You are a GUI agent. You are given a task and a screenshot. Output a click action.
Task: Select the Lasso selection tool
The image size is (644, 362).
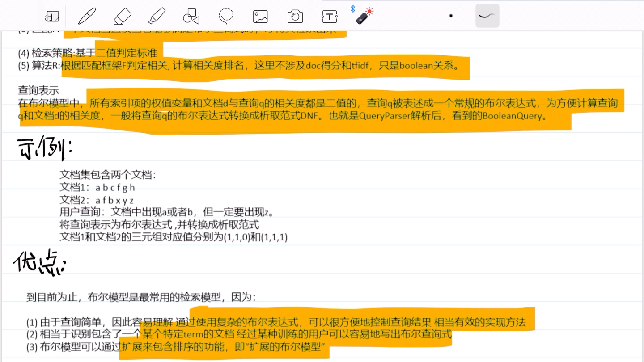click(226, 16)
